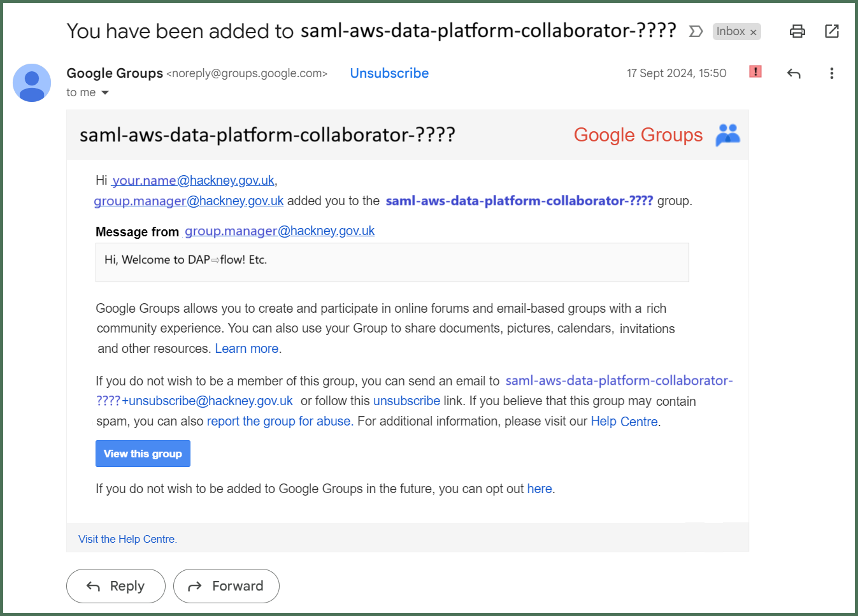Print this email with the printer icon
This screenshot has height=616, width=858.
tap(797, 31)
